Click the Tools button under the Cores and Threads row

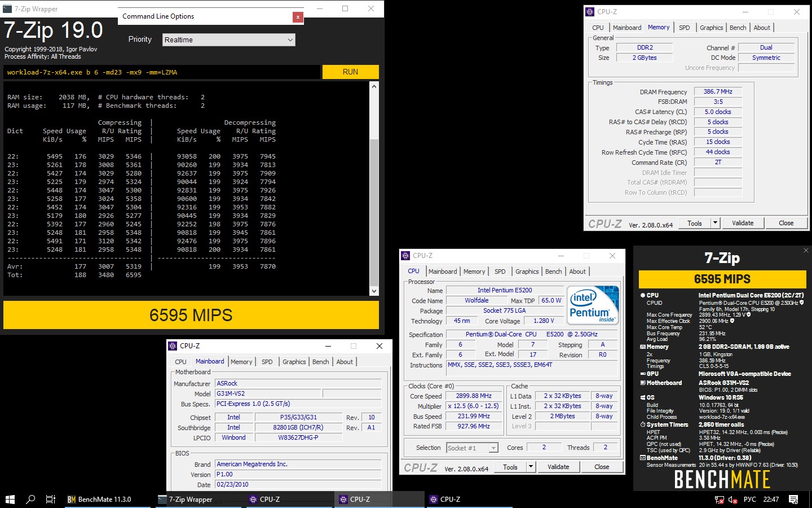point(510,467)
